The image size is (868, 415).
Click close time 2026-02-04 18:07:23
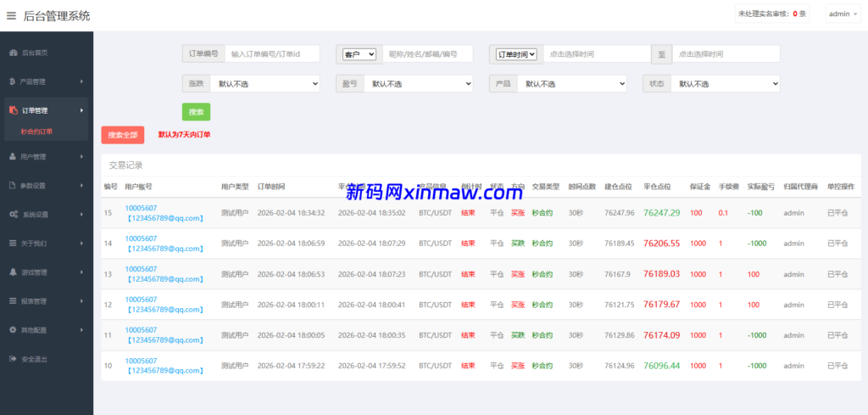372,274
